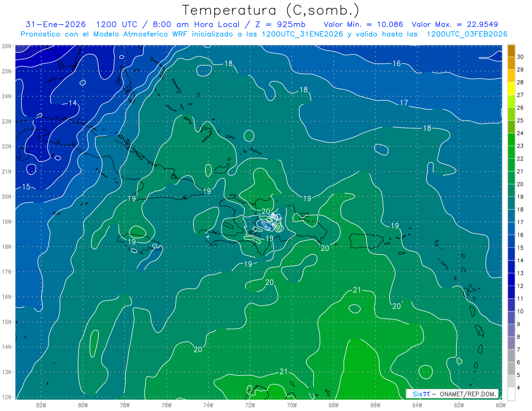Select the date text '31-Ene-2026'
Screen dimensions: 532x411
(55, 24)
